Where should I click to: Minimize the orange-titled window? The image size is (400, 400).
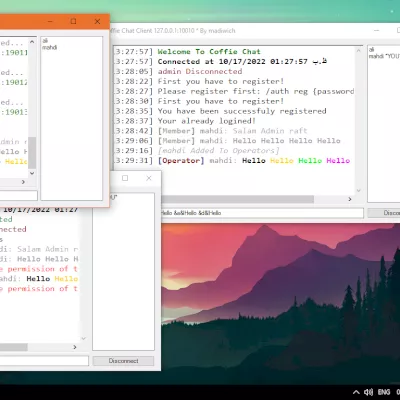(50, 22)
